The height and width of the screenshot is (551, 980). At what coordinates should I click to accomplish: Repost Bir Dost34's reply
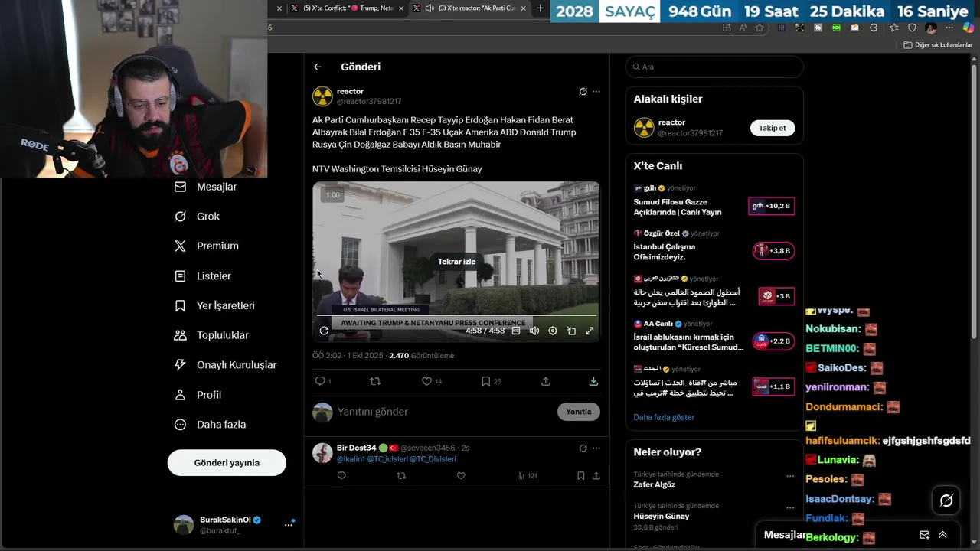click(x=401, y=476)
